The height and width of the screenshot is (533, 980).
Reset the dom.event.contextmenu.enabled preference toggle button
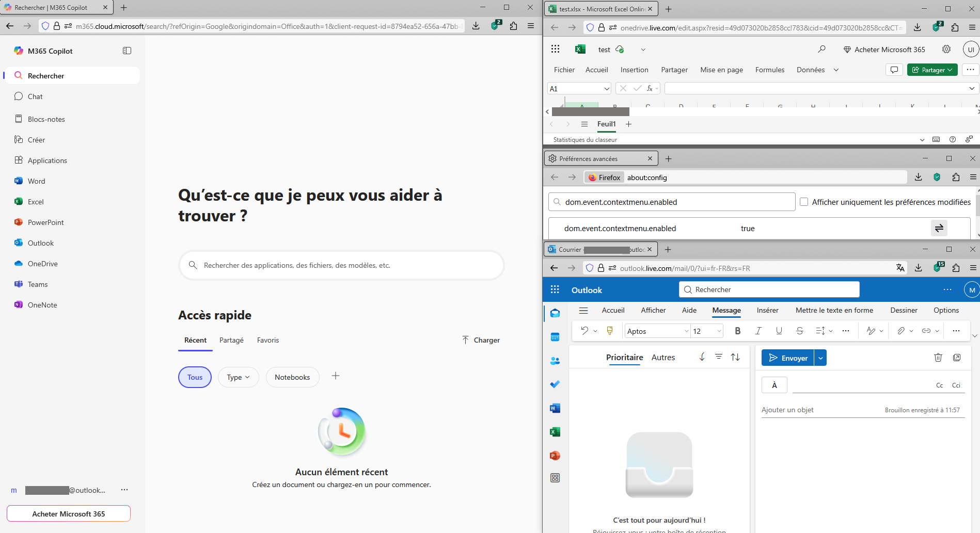[939, 228]
